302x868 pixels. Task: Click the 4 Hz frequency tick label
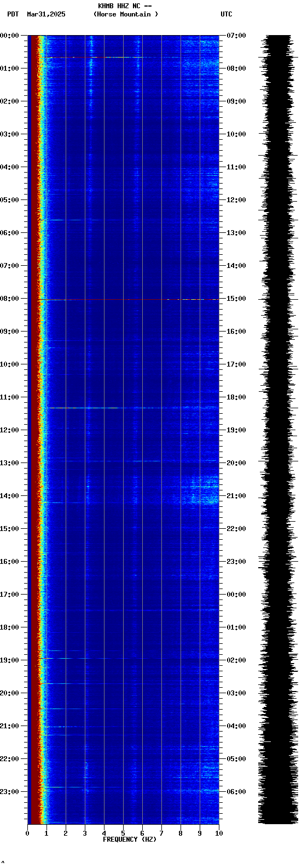click(x=104, y=833)
